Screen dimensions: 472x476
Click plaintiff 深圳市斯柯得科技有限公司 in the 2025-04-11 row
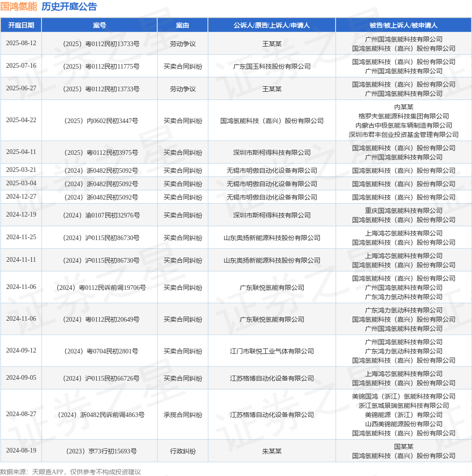[x=272, y=153]
